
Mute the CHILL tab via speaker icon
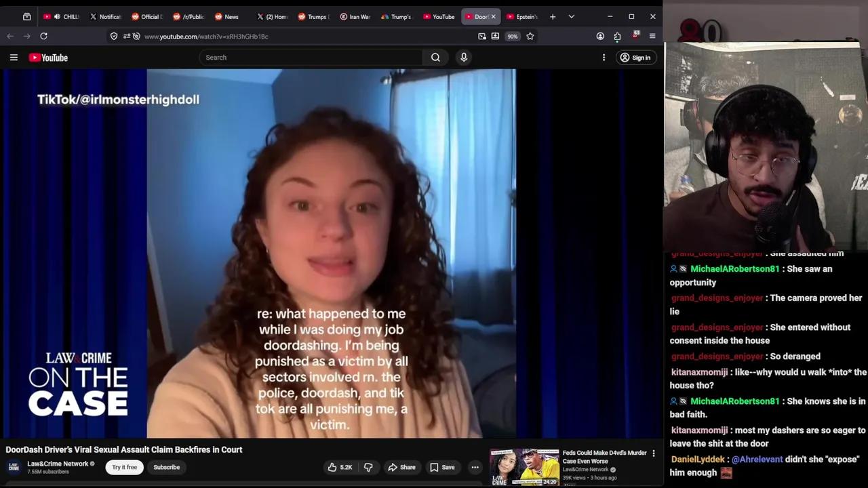[x=57, y=16]
